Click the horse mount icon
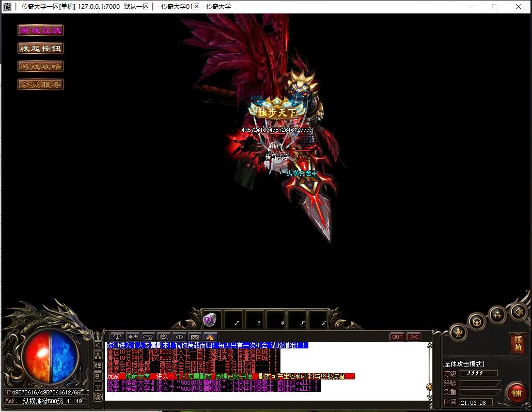The height and width of the screenshot is (412, 532). 210,337
